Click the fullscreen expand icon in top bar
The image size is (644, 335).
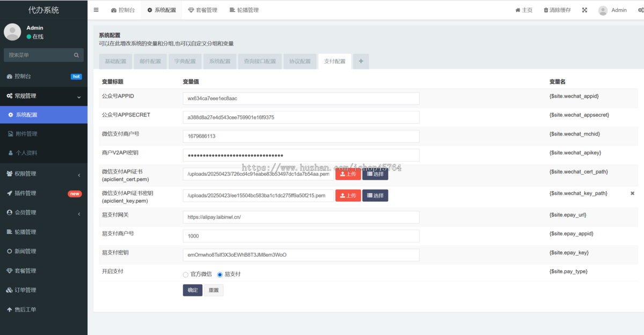point(584,10)
